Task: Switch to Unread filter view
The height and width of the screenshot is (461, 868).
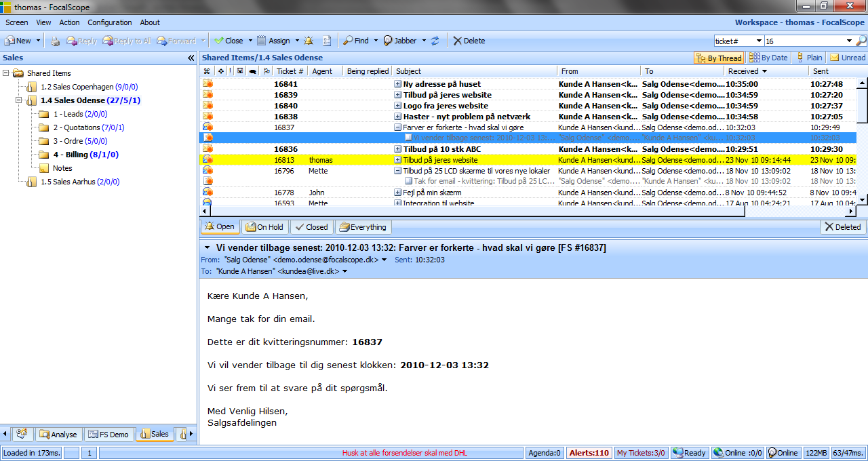Action: [x=848, y=58]
